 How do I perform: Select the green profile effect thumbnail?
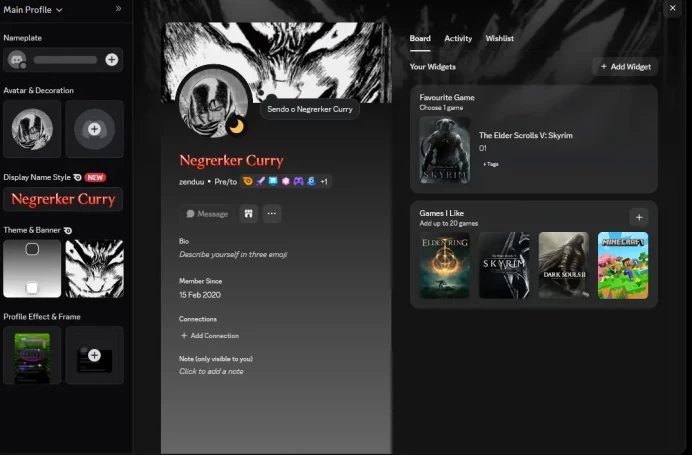tap(32, 355)
